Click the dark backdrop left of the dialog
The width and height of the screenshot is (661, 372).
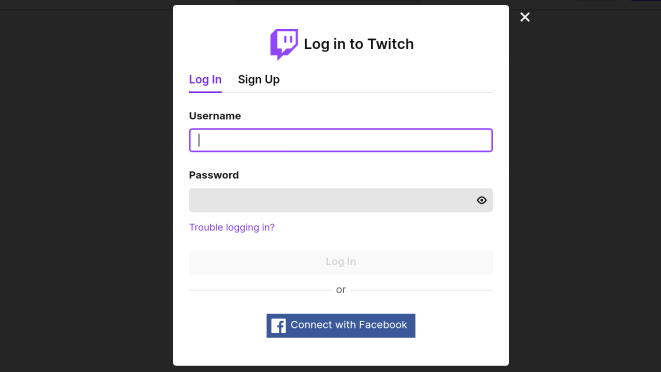coord(86,190)
